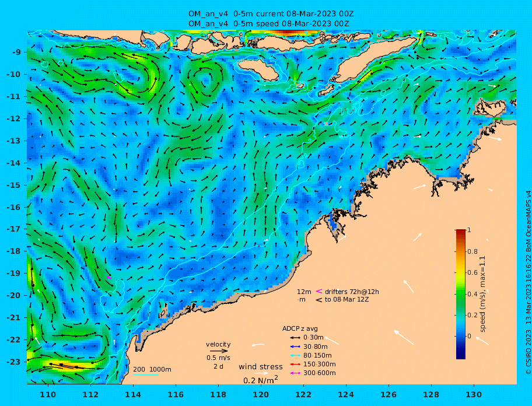
Task: Click the '80-150m' depth label
Action: pos(317,355)
